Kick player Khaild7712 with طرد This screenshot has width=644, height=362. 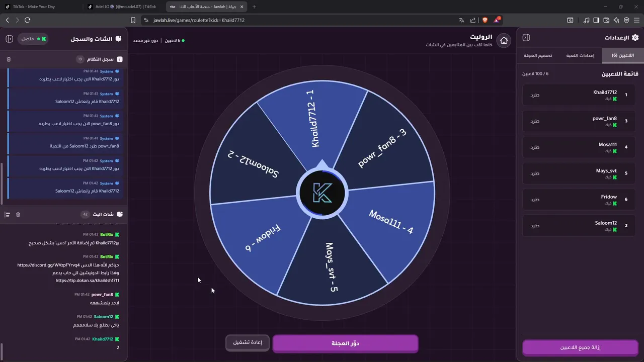535,95
